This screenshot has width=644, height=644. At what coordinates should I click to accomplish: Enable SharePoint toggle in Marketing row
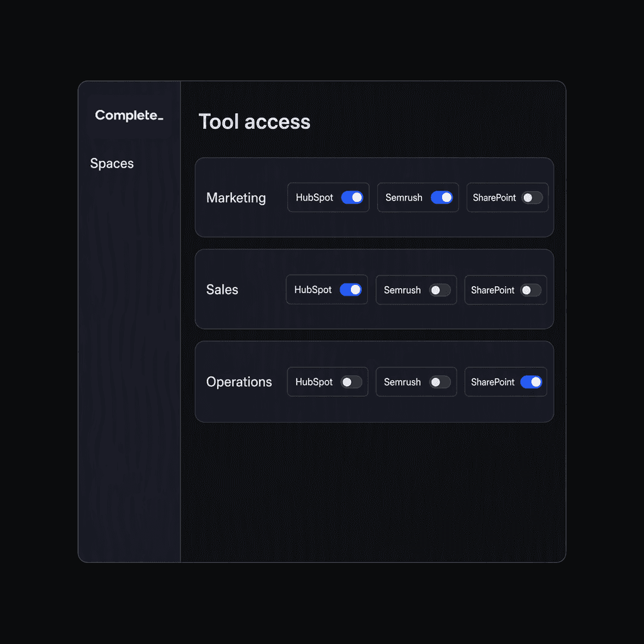[x=532, y=198]
